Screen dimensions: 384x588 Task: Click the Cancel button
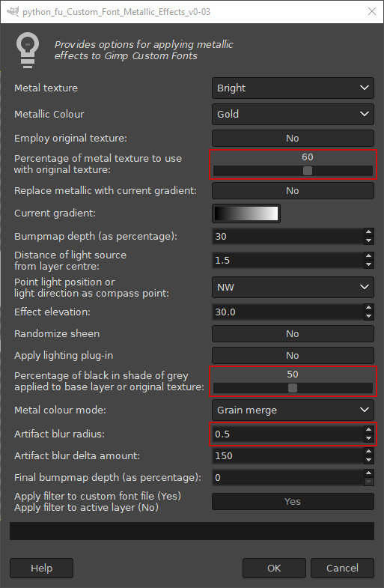[x=342, y=568]
